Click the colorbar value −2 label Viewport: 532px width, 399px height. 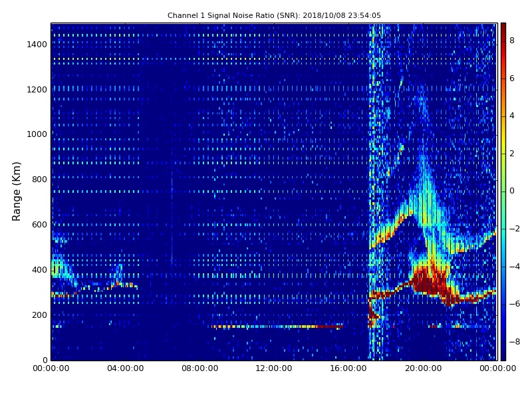pyautogui.click(x=515, y=229)
